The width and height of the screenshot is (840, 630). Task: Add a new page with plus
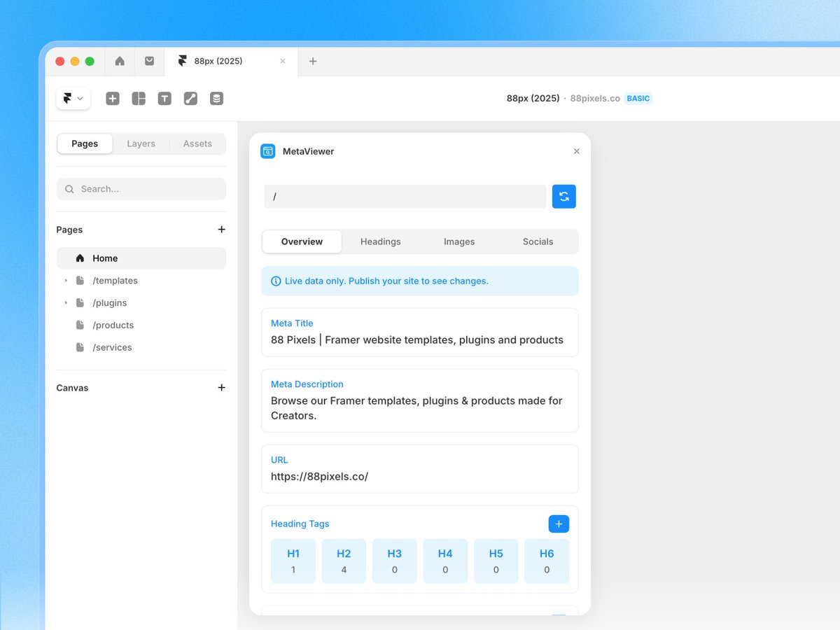[x=221, y=230]
